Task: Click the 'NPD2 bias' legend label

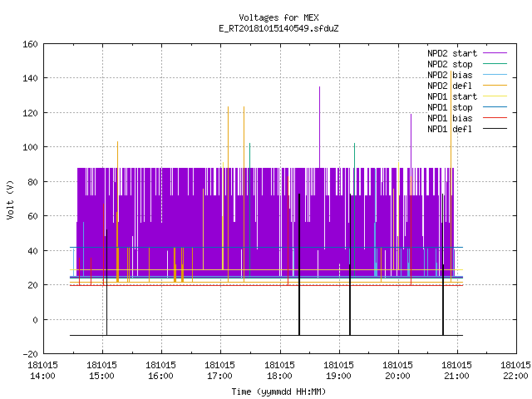Action: (450, 75)
